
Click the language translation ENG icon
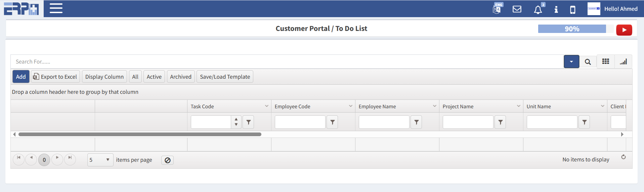(497, 9)
